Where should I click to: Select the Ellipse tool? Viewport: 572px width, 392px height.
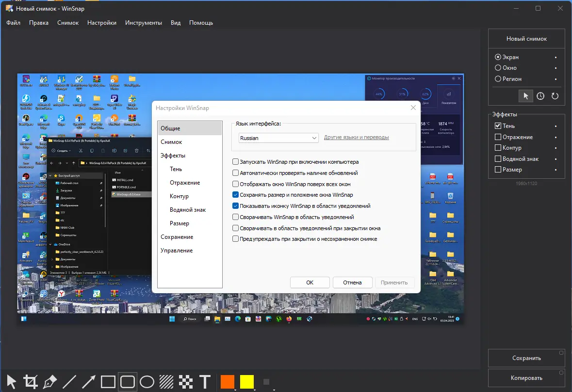[147, 382]
